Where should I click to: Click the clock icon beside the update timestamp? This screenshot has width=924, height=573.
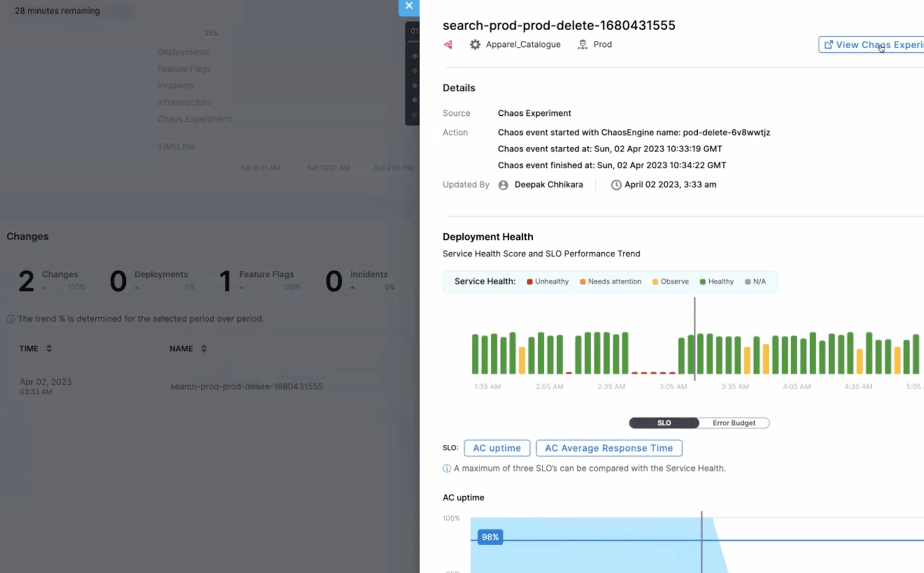click(617, 185)
